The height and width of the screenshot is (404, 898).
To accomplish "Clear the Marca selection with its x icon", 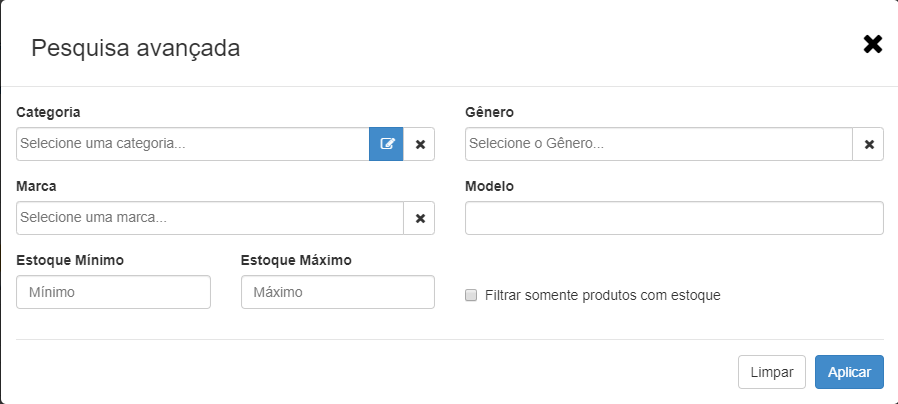I will click(420, 218).
